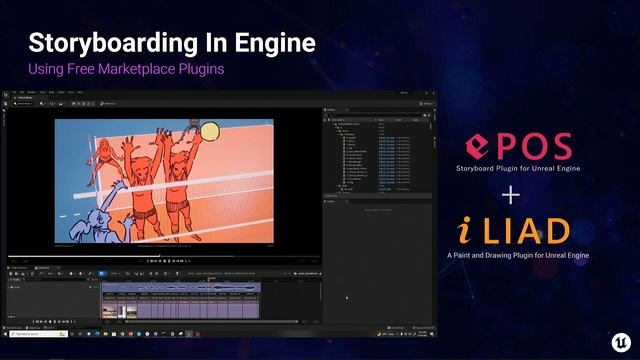
Task: Open the Output Log in the status bar
Action: (x=33, y=328)
